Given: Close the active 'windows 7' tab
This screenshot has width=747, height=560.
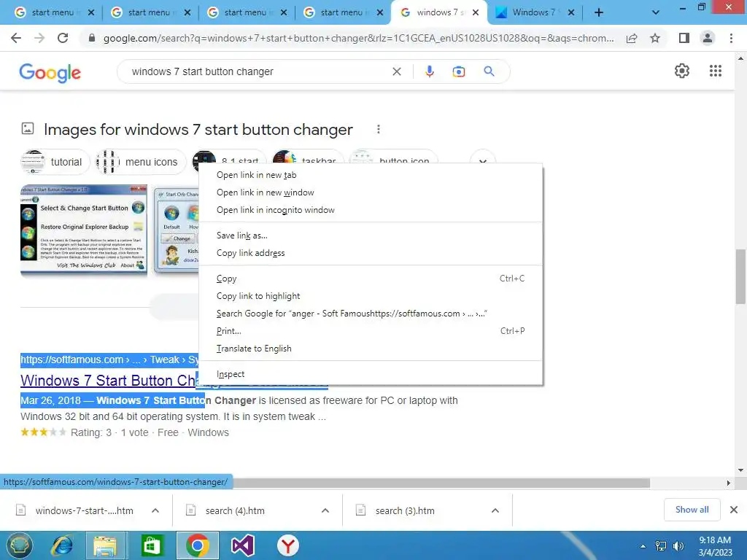Looking at the screenshot, I should tap(476, 12).
